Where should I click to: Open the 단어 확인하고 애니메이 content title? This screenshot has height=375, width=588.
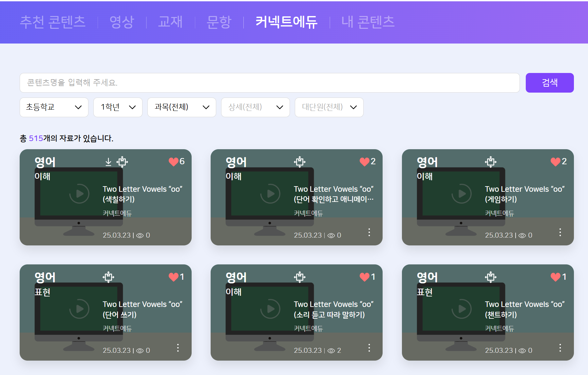pyautogui.click(x=333, y=194)
